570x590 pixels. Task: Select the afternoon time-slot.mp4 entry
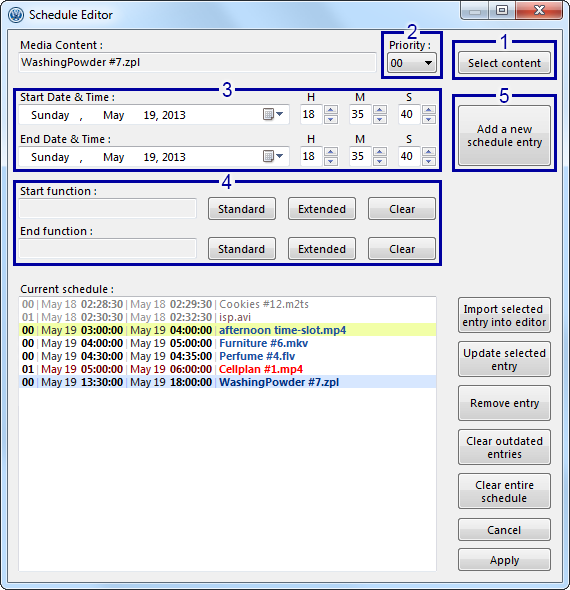(227, 330)
